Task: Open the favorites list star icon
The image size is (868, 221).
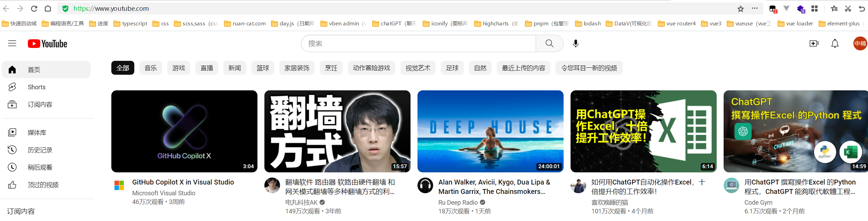Action: [x=834, y=9]
